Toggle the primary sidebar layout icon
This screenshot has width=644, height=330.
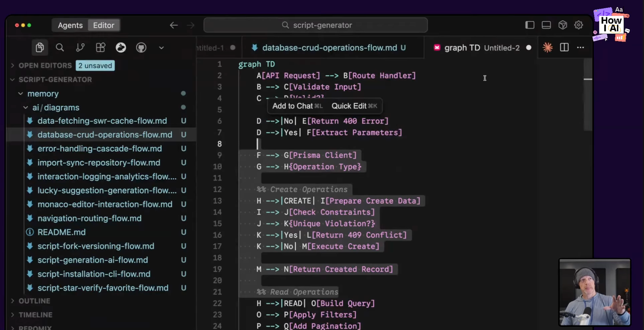529,25
